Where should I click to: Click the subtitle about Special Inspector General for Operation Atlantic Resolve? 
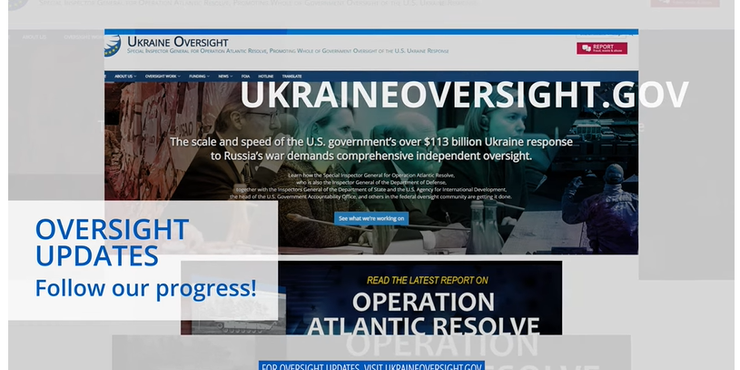pos(288,51)
